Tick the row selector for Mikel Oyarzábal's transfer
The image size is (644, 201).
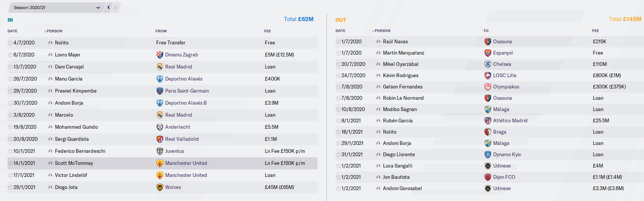coord(338,64)
